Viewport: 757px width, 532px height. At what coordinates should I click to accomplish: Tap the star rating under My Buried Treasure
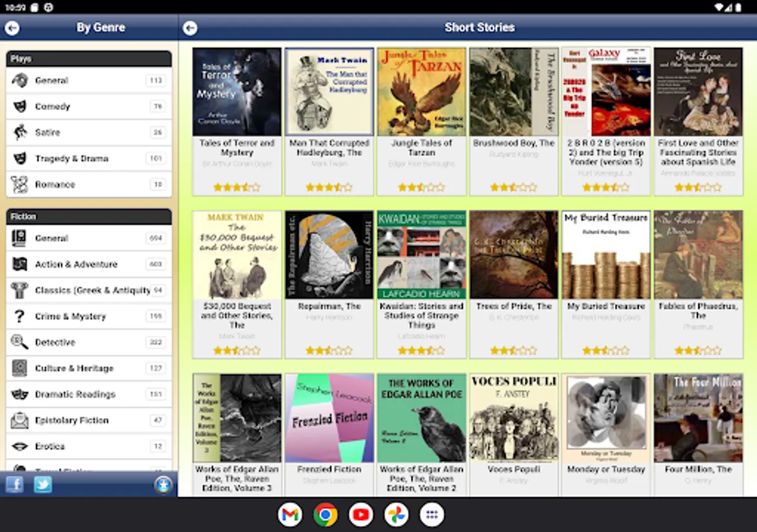(606, 351)
